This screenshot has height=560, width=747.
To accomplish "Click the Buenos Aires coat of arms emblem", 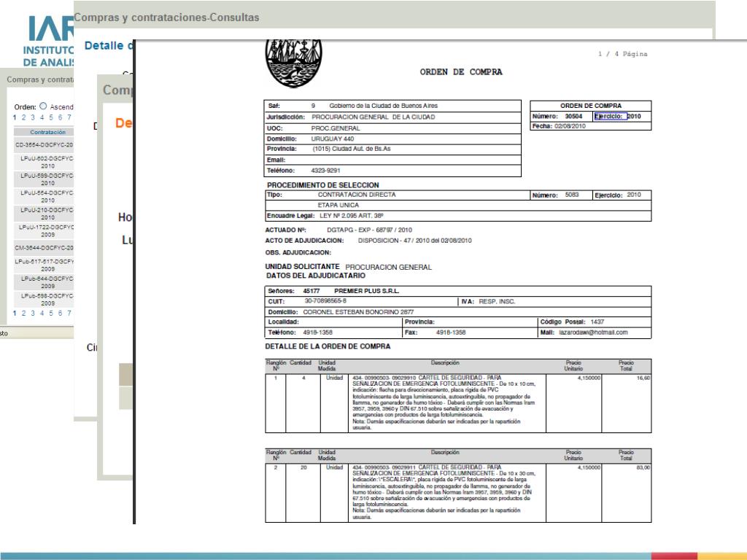I will 293,63.
